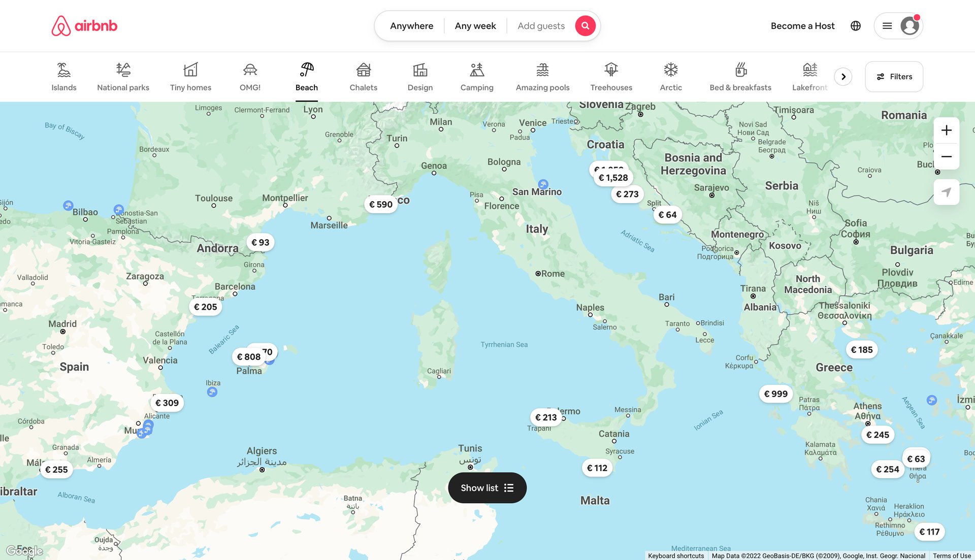Switch to the Beach tab
Screen dimensions: 975x560
click(x=306, y=76)
